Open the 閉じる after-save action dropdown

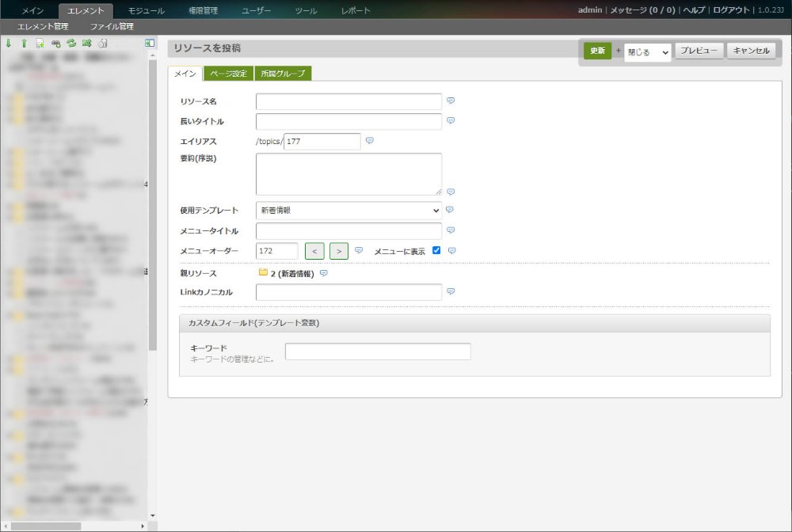(x=647, y=51)
